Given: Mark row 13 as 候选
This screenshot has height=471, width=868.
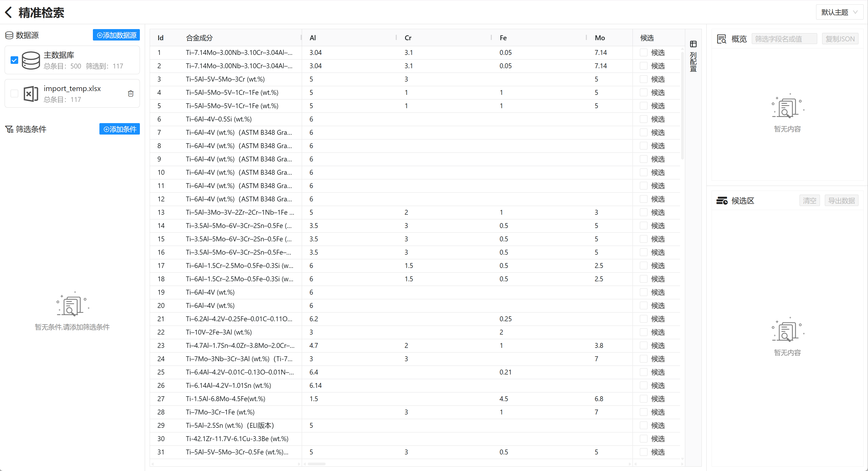Looking at the screenshot, I should (643, 213).
